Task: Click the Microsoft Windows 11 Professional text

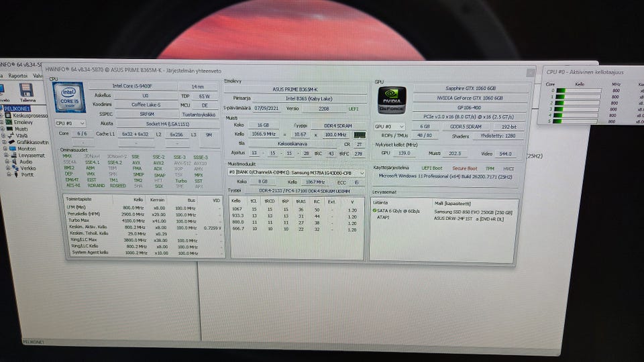Action: (445, 176)
